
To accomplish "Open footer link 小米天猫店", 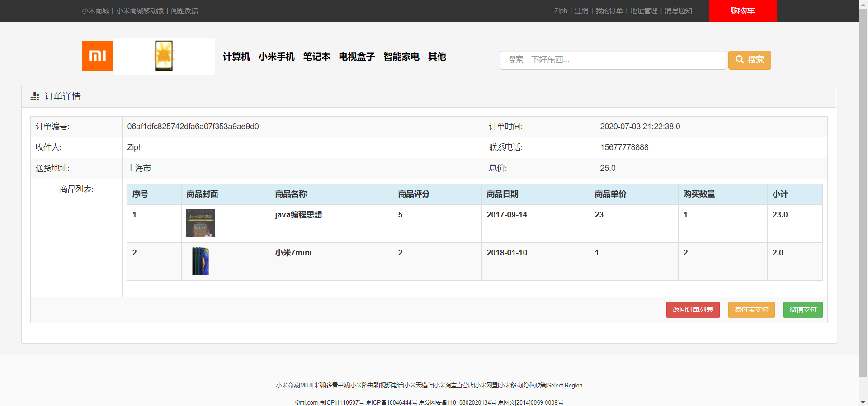I will pyautogui.click(x=419, y=386).
